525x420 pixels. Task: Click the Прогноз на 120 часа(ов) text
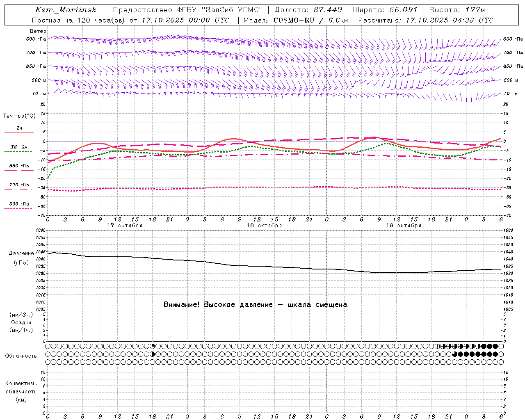pyautogui.click(x=79, y=20)
